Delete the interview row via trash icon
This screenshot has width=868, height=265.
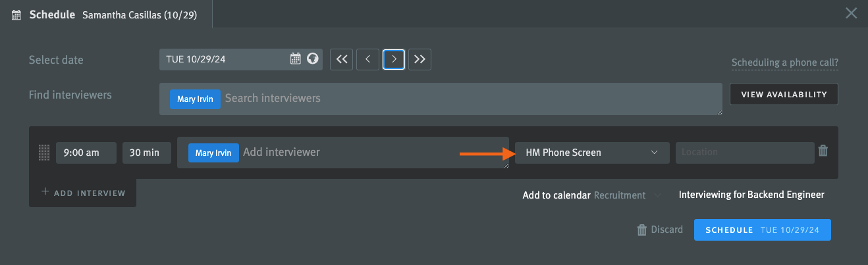click(x=823, y=151)
